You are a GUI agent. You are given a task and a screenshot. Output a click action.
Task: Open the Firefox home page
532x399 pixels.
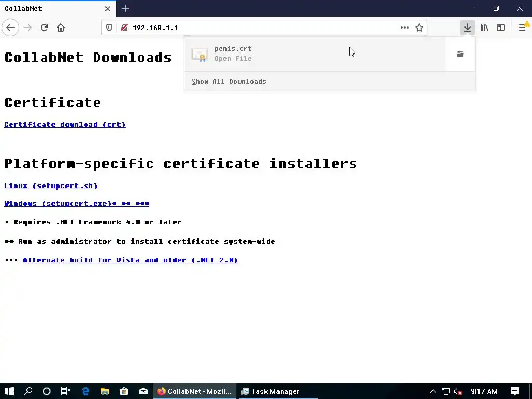[x=61, y=28]
